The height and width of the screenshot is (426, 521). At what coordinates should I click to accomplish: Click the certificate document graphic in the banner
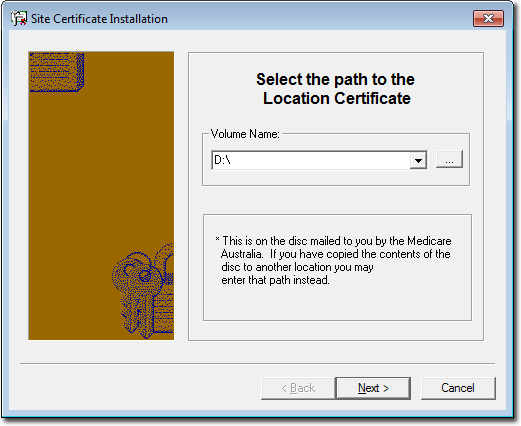[57, 72]
